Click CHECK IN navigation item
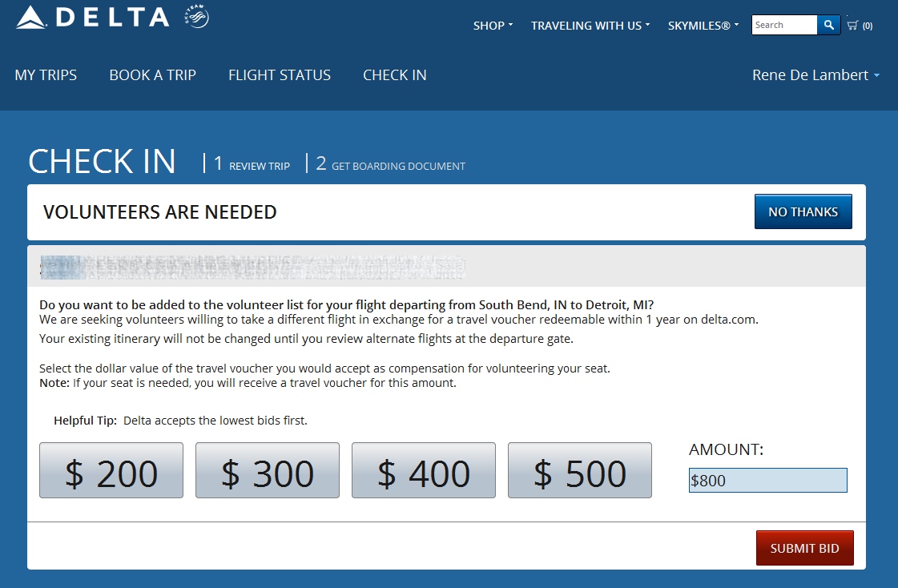 [x=395, y=75]
